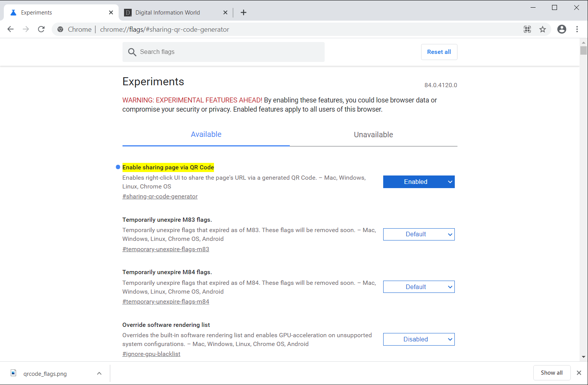Click the back navigation arrow

click(11, 29)
